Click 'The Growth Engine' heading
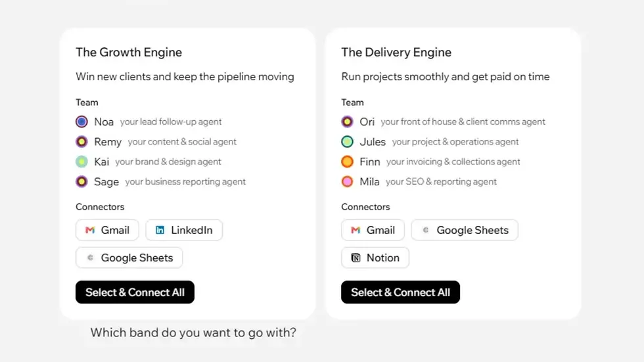 (129, 52)
